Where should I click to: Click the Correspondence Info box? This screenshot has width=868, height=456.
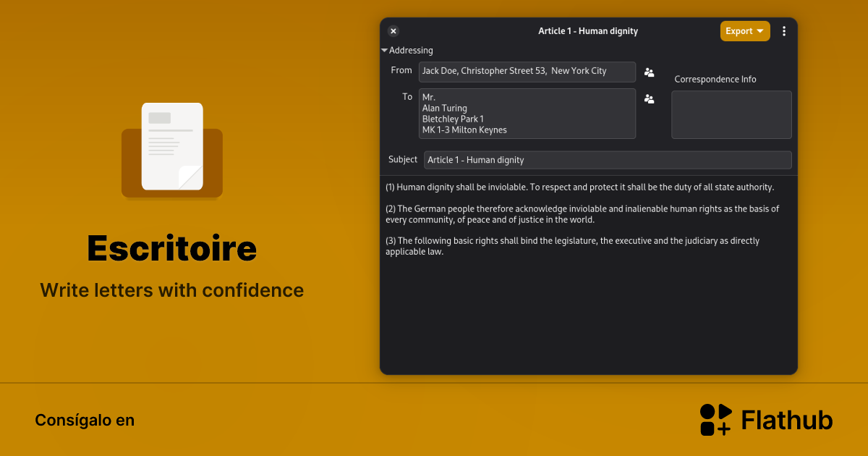coord(731,114)
